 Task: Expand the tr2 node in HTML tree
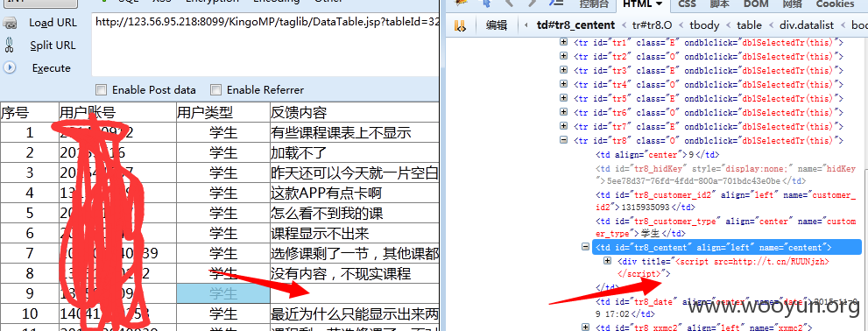(x=563, y=56)
